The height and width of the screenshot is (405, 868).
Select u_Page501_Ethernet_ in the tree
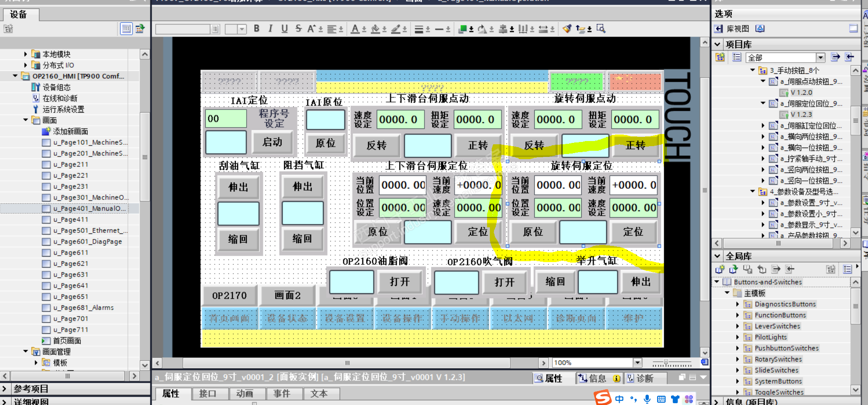[90, 231]
